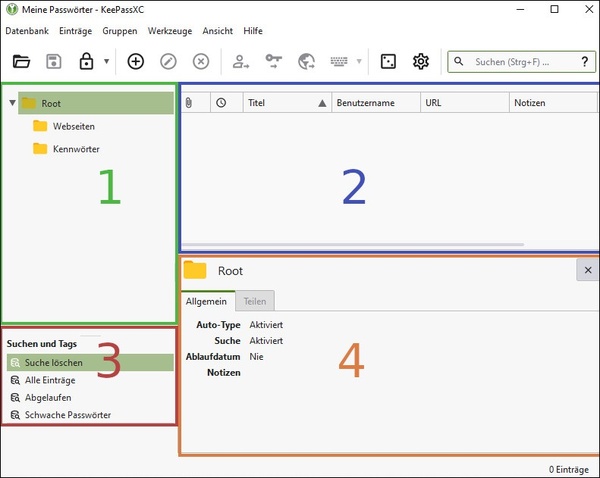This screenshot has height=478, width=600.
Task: Copy username with the person-arrow icon
Action: [241, 61]
